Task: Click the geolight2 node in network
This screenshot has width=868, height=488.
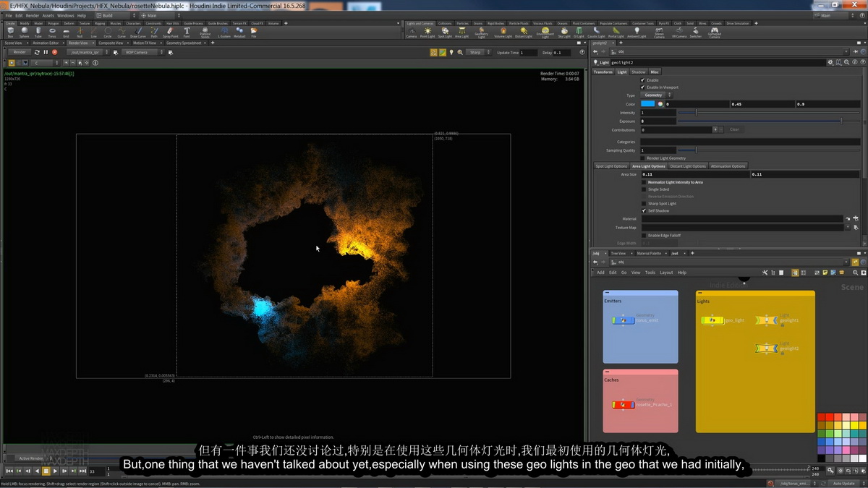Action: (x=767, y=348)
